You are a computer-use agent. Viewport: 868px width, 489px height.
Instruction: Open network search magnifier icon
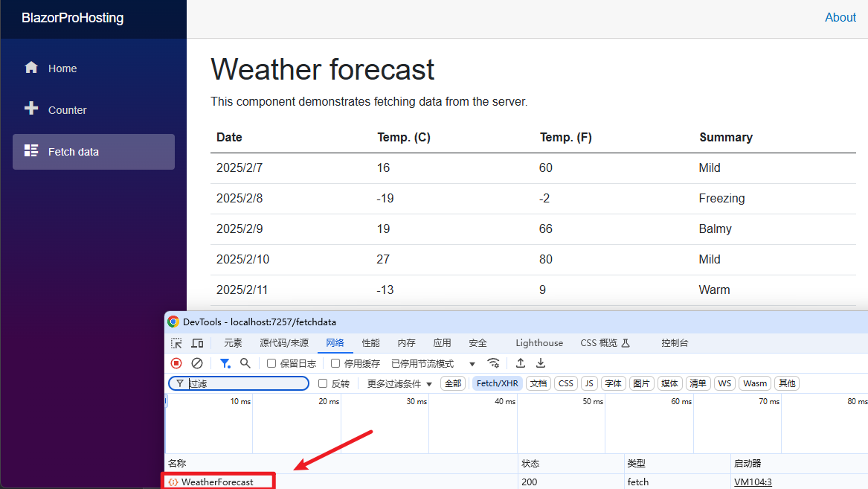[x=245, y=363]
